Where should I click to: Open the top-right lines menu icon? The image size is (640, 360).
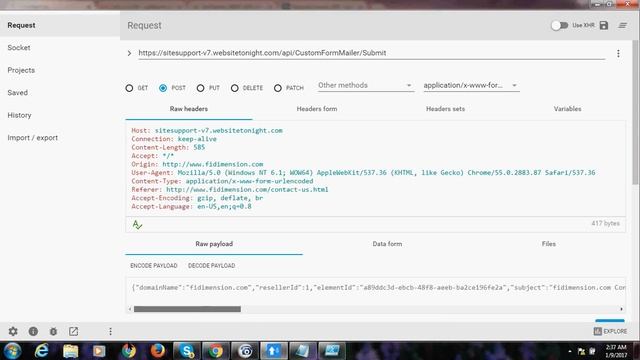click(x=622, y=25)
